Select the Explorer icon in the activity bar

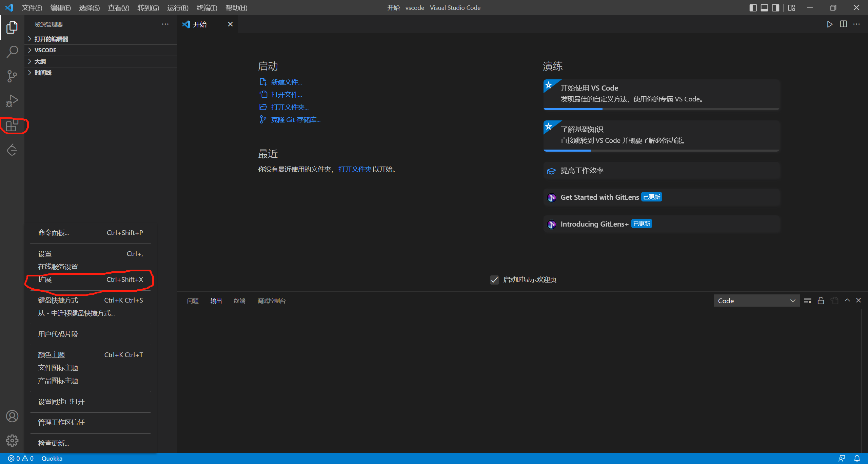pyautogui.click(x=12, y=28)
